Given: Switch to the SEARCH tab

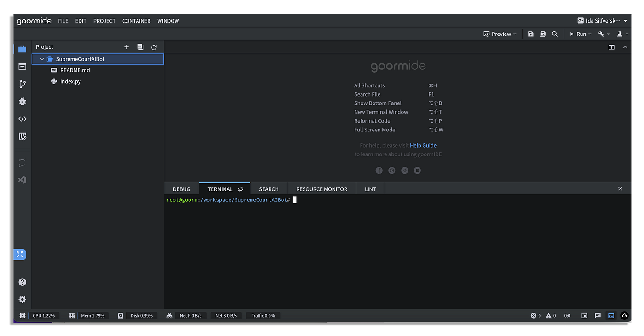Looking at the screenshot, I should tap(269, 189).
